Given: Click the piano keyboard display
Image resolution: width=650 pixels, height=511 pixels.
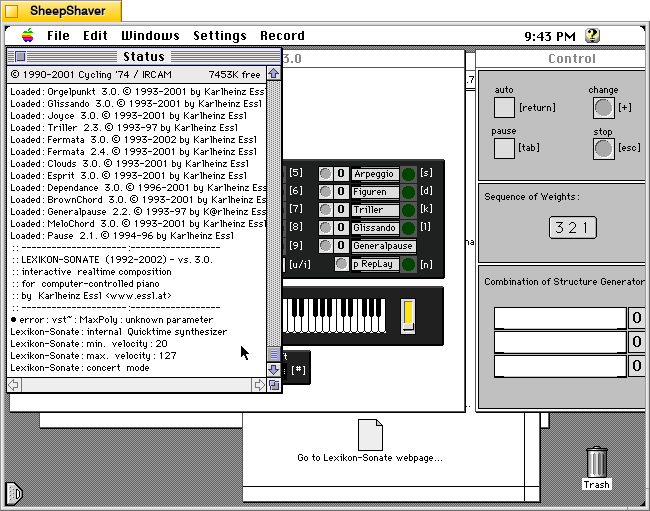Looking at the screenshot, I should [334, 315].
